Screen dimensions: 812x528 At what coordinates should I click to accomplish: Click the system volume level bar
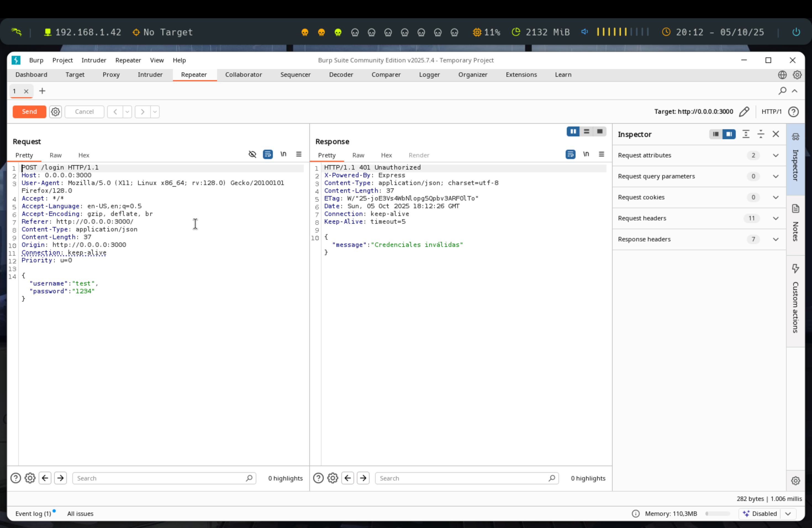click(623, 32)
